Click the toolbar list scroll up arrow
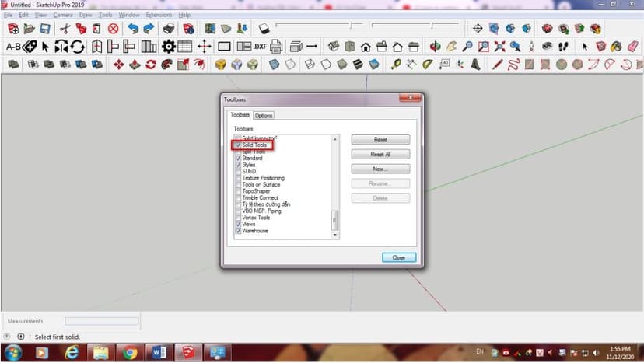The image size is (644, 363). pyautogui.click(x=335, y=140)
